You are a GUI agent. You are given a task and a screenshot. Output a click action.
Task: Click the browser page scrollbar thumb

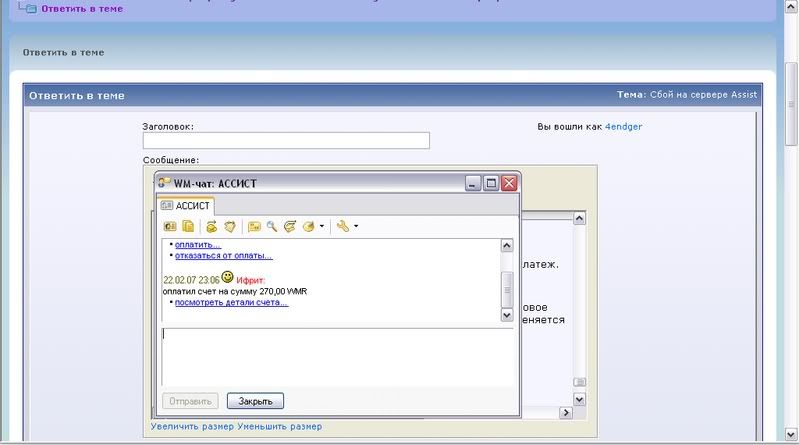coord(791,104)
